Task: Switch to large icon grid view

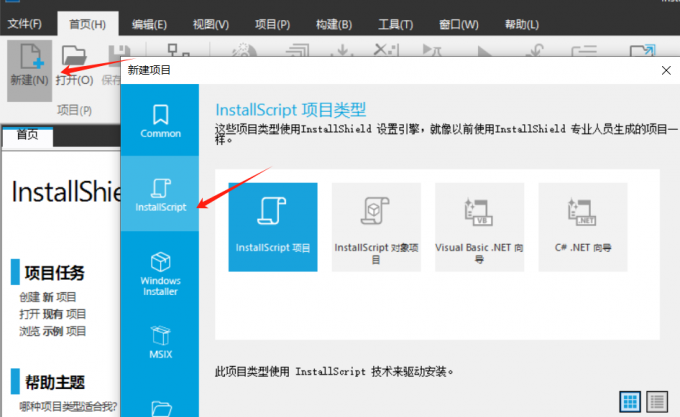Action: [631, 401]
